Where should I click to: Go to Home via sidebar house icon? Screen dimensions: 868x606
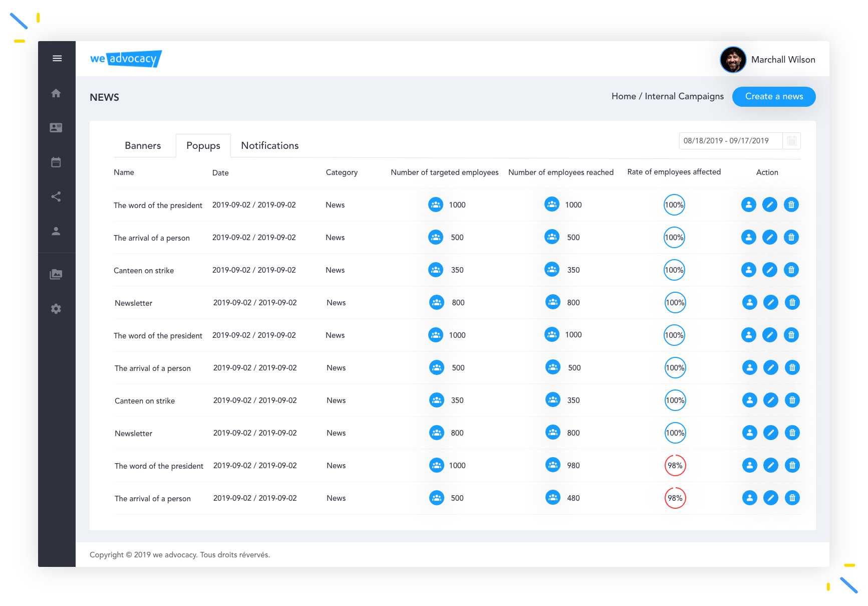56,93
